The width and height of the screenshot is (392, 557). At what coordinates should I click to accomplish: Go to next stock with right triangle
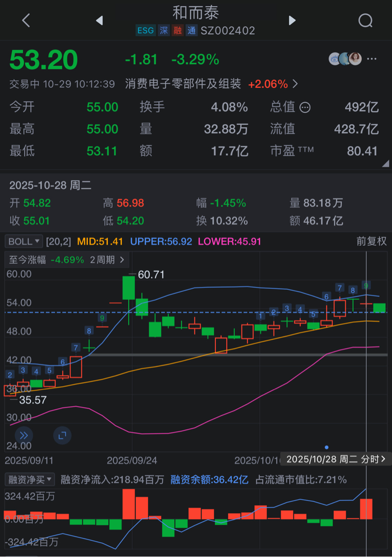[292, 20]
